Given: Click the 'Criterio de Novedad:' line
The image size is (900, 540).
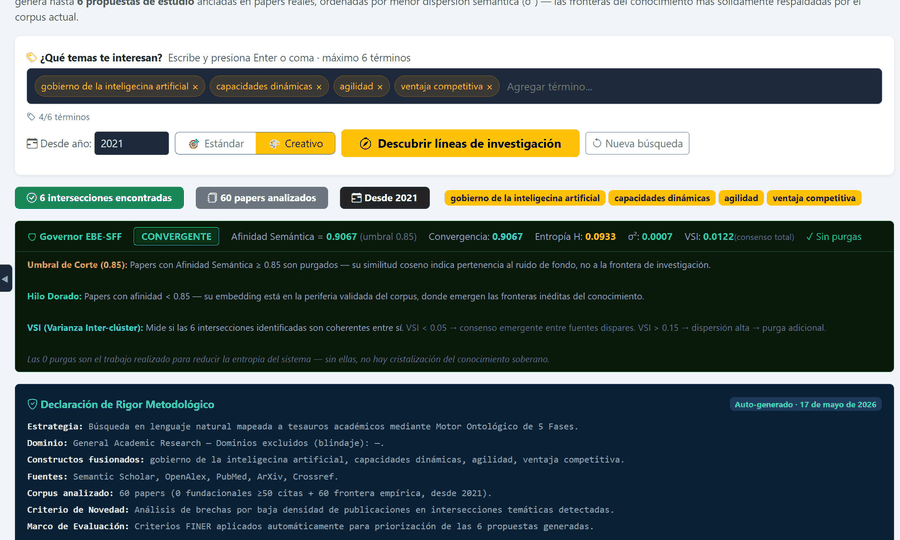Looking at the screenshot, I should [320, 510].
